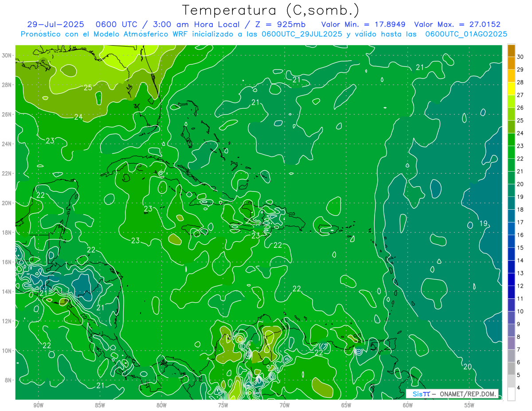
Task: Click the Valor Min. = 17.8949 reading
Action: [x=363, y=24]
